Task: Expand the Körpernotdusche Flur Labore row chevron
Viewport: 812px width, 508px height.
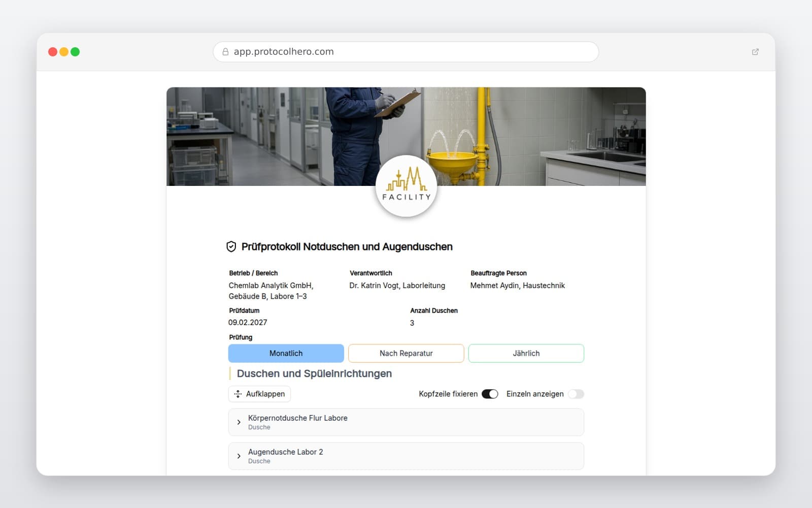Action: pos(239,422)
